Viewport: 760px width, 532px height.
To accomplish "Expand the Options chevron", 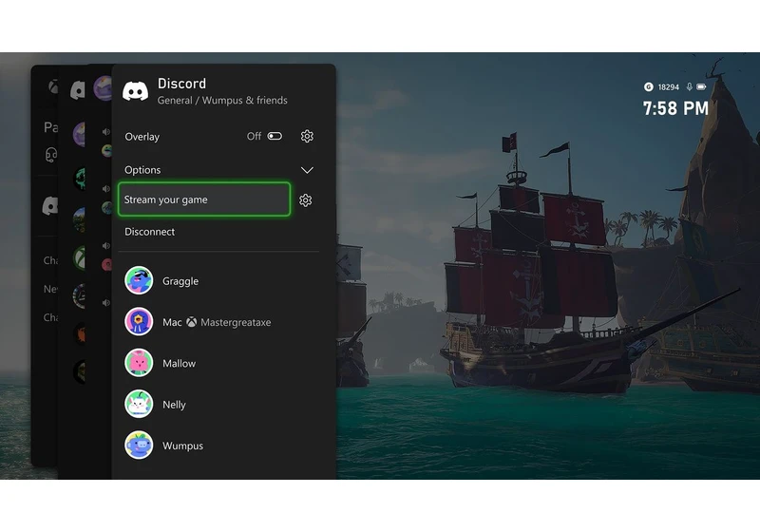I will (x=307, y=170).
